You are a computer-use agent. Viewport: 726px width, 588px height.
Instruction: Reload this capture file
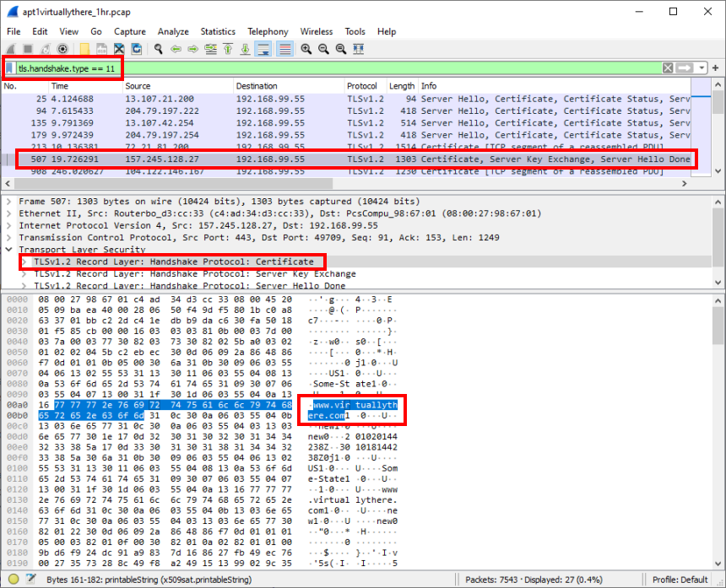tap(137, 49)
